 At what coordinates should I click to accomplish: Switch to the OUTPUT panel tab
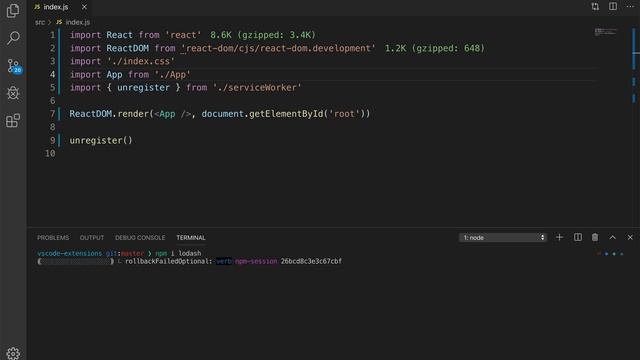tap(92, 238)
